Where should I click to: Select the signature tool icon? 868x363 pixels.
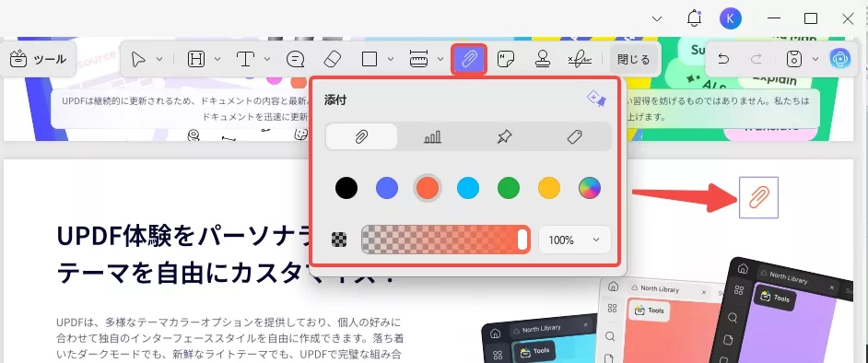[580, 59]
